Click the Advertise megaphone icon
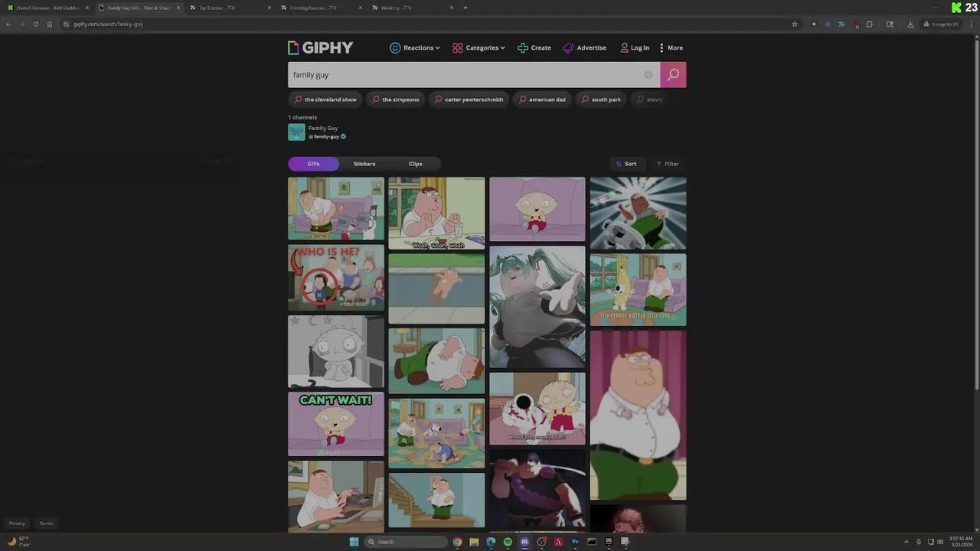Viewport: 980px width, 551px height. pos(568,47)
